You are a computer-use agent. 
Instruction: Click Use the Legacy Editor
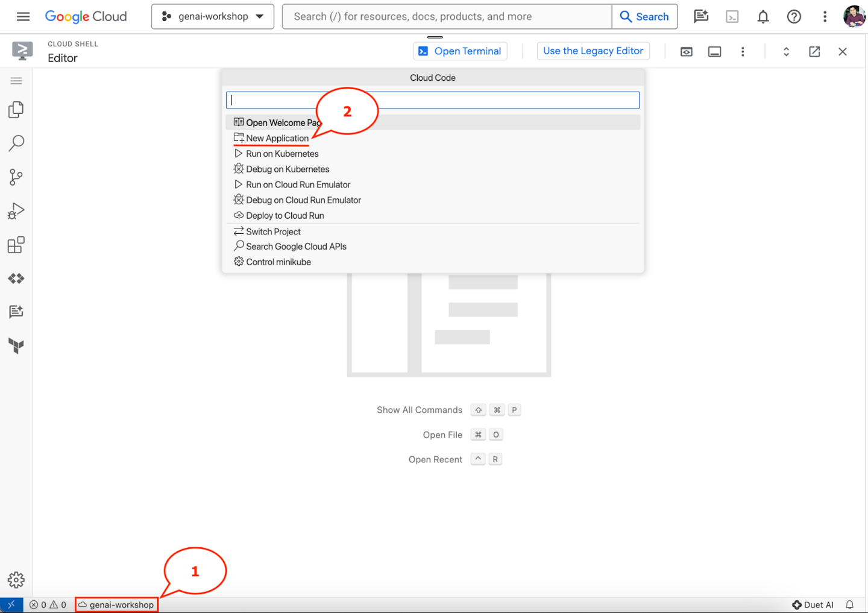(593, 51)
